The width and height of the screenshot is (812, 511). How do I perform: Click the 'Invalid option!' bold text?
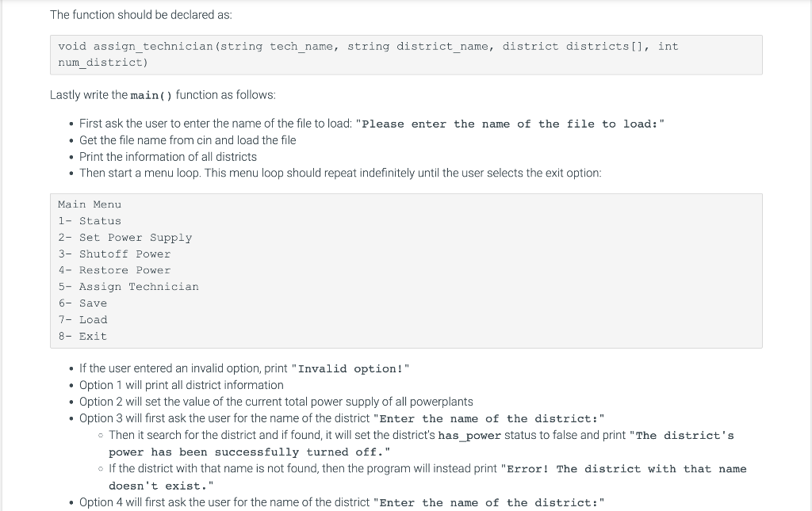350,368
